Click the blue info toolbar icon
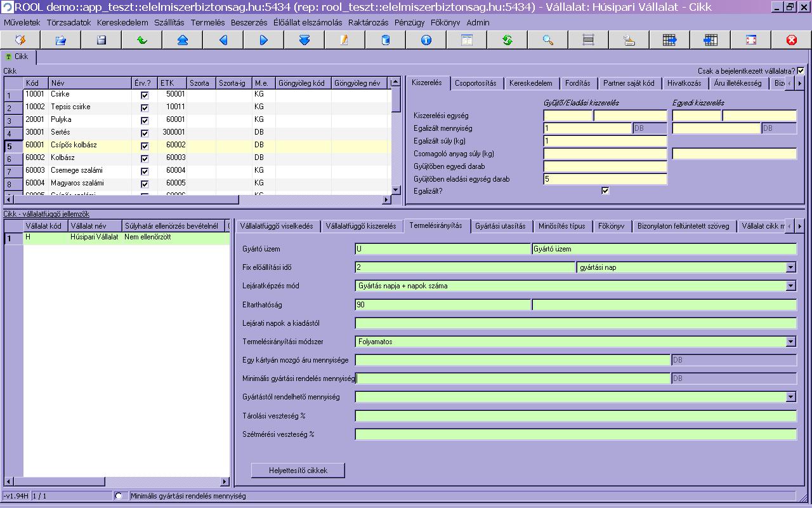 tap(426, 40)
